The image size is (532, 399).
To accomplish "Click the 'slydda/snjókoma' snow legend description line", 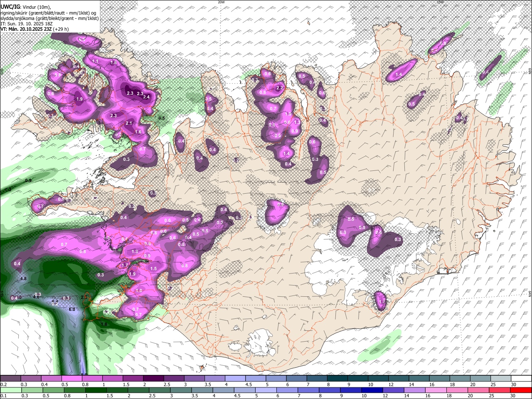I will point(49,18).
